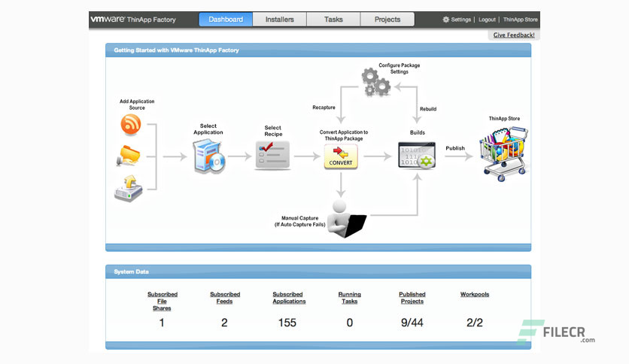Click the Add Application Source label

click(x=137, y=105)
